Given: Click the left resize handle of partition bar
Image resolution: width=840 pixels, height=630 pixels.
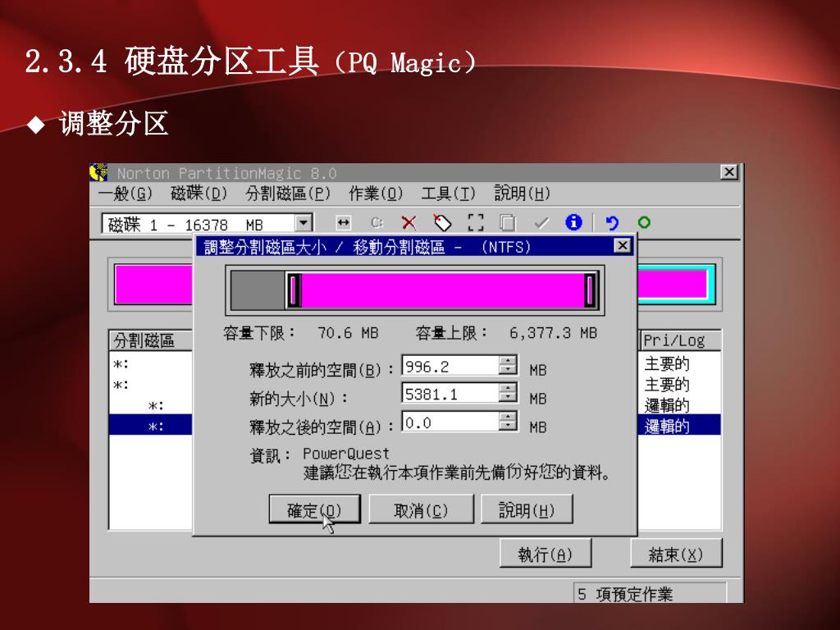Looking at the screenshot, I should click(294, 290).
